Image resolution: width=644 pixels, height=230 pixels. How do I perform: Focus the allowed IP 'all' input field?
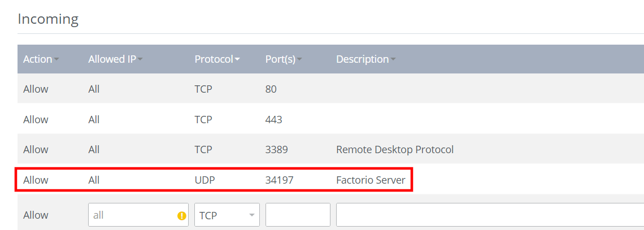138,215
